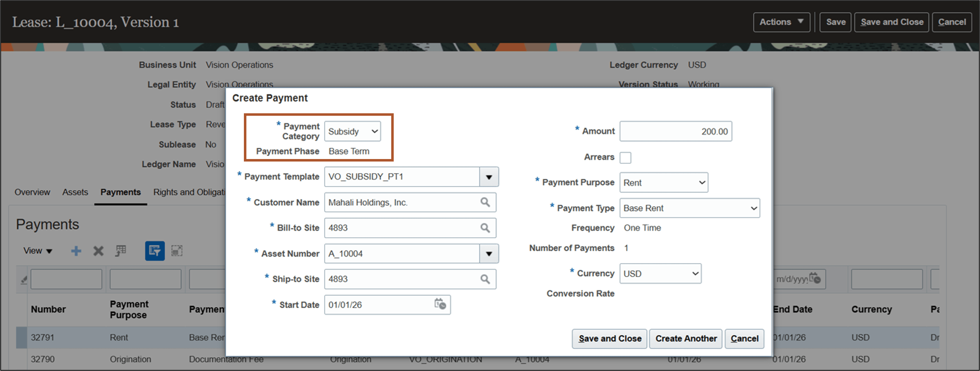The height and width of the screenshot is (371, 980).
Task: Click the export to spreadsheet icon
Action: tap(121, 251)
